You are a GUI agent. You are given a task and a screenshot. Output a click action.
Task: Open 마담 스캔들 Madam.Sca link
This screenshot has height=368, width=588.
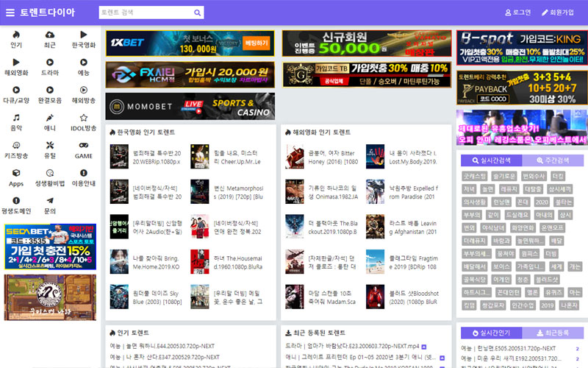point(332,297)
